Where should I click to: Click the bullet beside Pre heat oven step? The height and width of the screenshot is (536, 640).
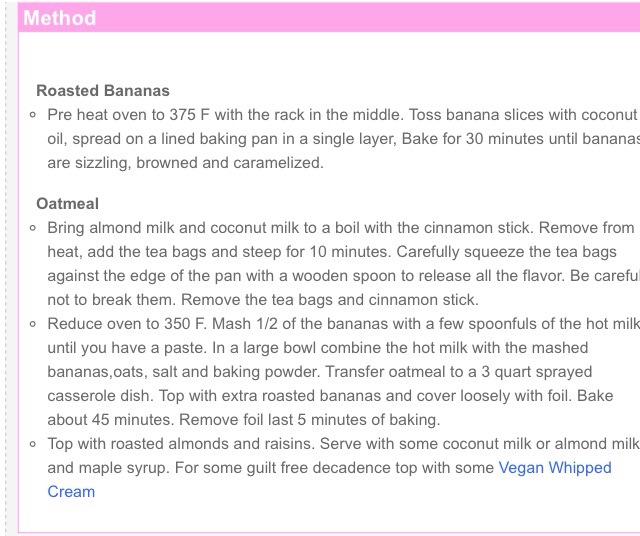(x=33, y=115)
